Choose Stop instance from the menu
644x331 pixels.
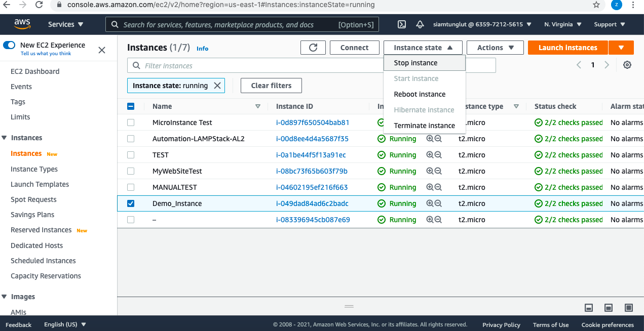tap(425, 63)
